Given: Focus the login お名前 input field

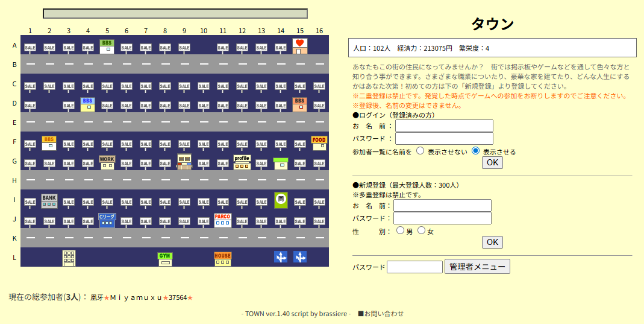Looking at the screenshot, I should (444, 126).
